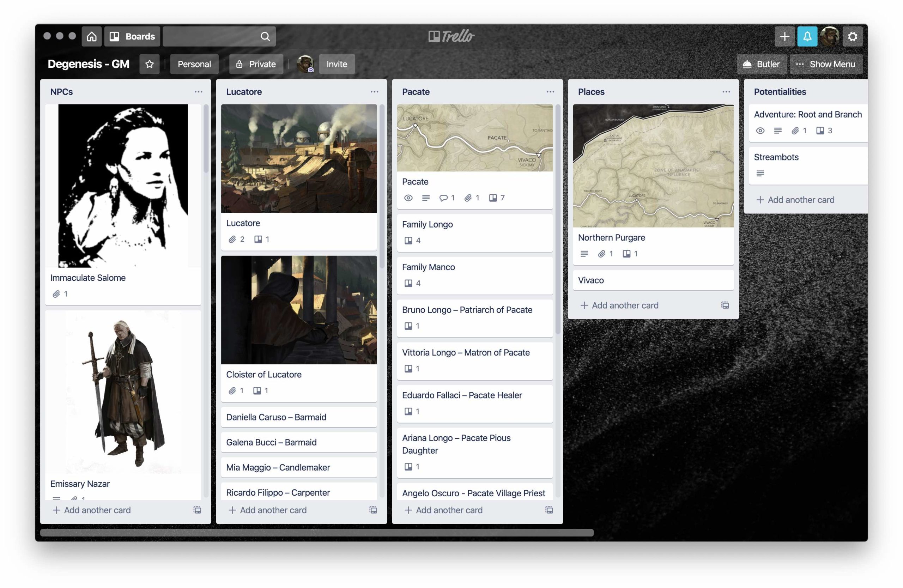Open NPCs list actions menu

(x=199, y=92)
